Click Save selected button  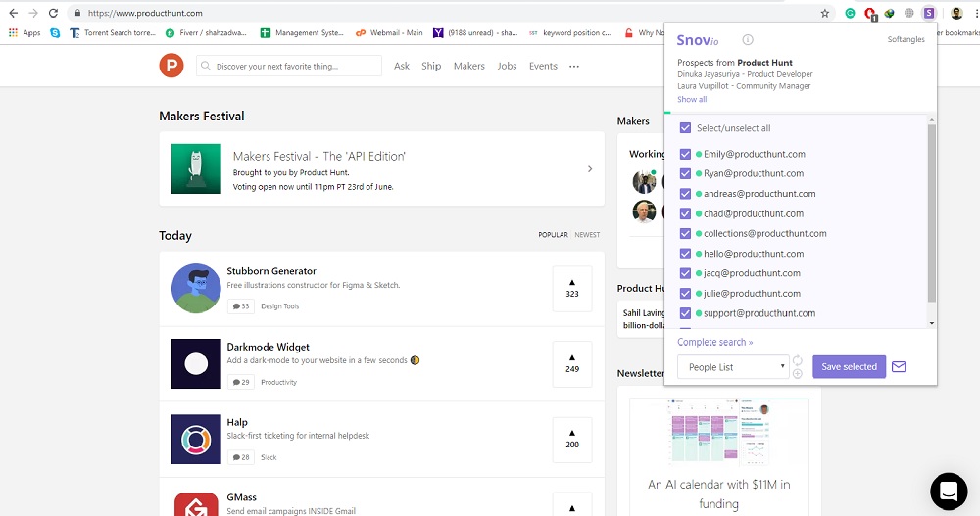pyautogui.click(x=849, y=367)
